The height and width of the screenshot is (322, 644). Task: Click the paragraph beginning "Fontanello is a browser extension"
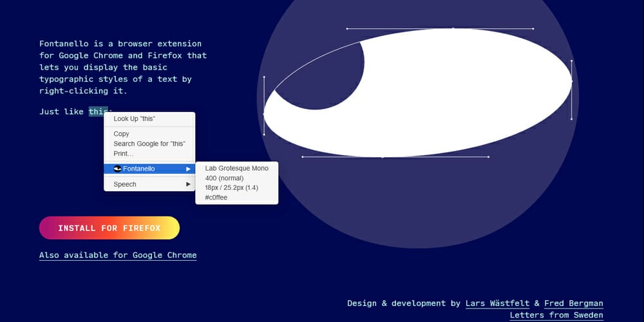[x=123, y=68]
